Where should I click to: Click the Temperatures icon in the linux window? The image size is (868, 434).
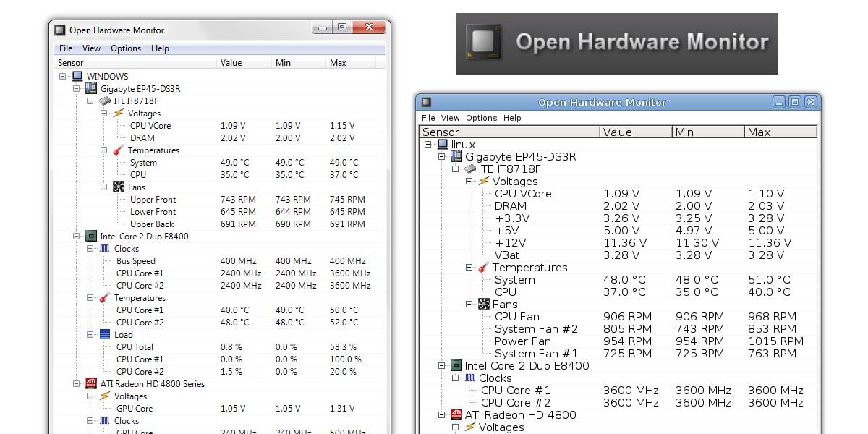point(484,268)
